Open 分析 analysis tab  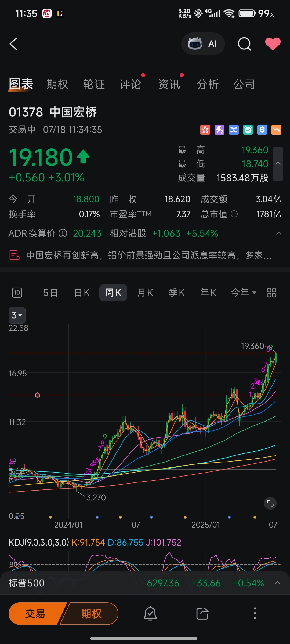208,84
